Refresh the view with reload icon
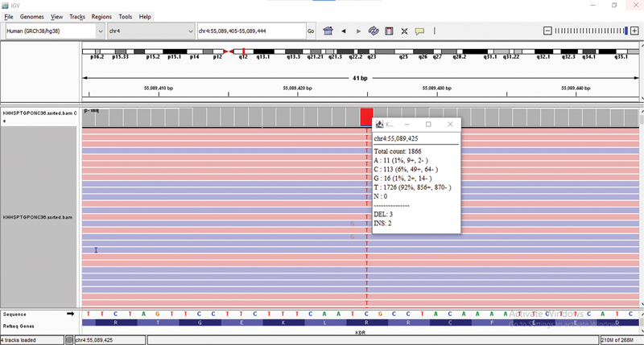Image resolution: width=644 pixels, height=345 pixels. point(374,31)
